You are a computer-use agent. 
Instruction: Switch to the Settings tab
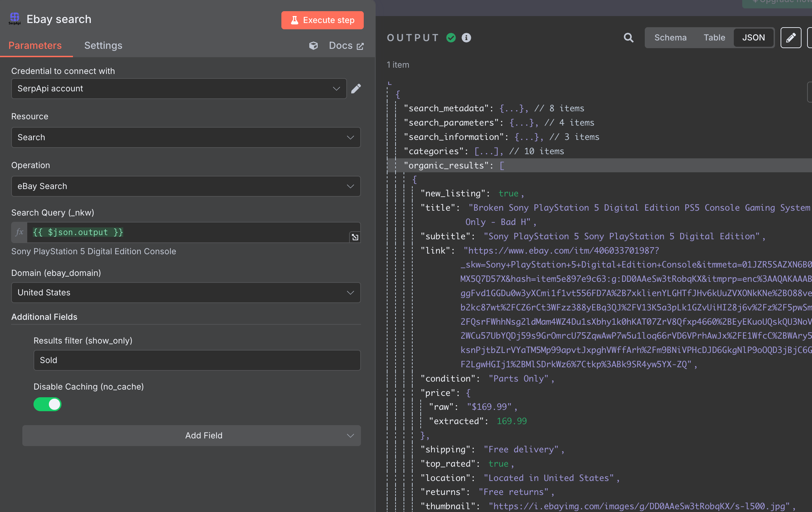point(103,46)
